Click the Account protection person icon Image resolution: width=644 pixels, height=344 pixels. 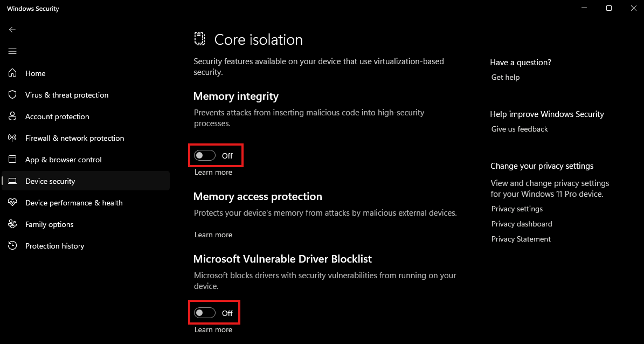(13, 116)
